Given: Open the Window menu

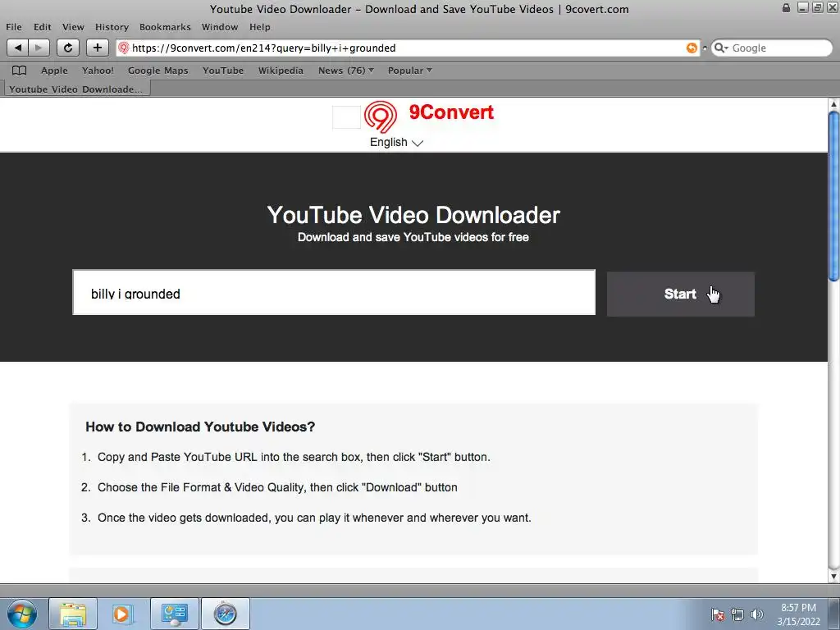Looking at the screenshot, I should (x=220, y=27).
